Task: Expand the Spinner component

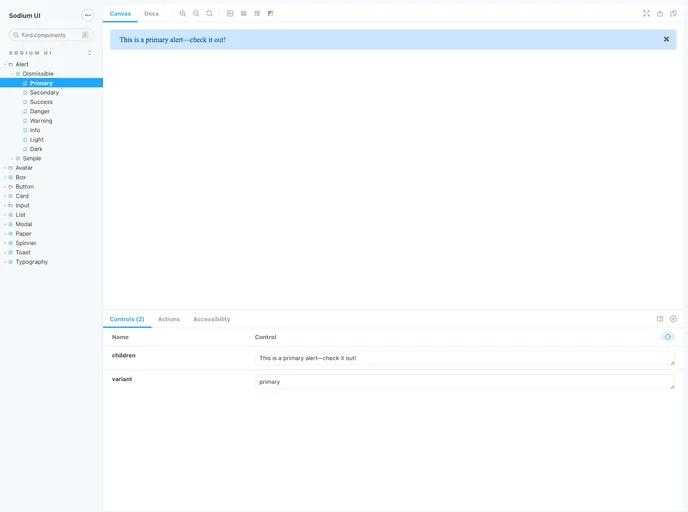Action: (x=26, y=243)
